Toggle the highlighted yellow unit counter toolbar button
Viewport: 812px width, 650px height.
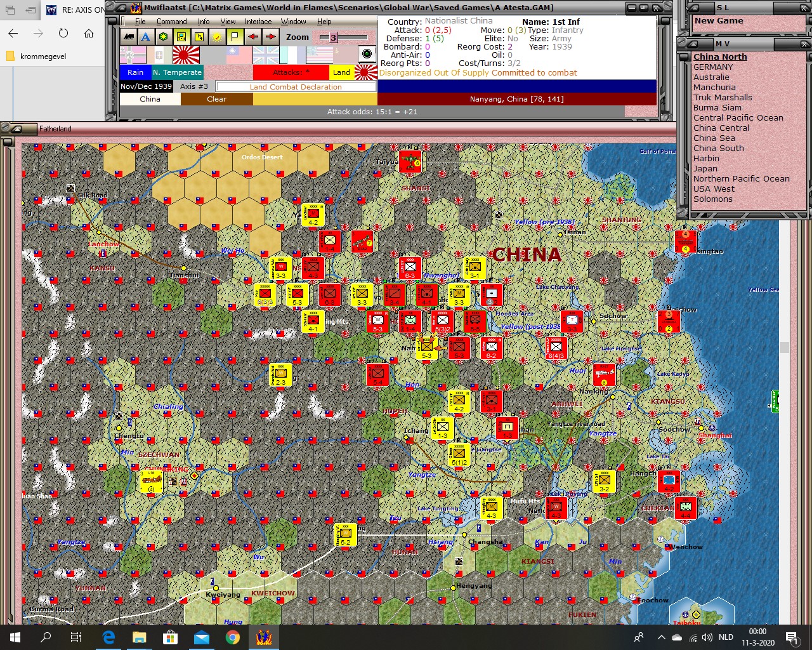click(181, 37)
